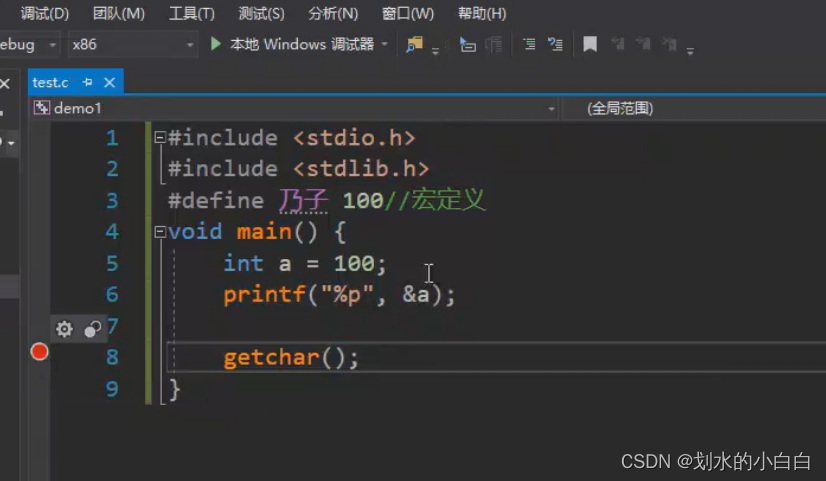Screen dimensions: 826x481
Task: Open breakpoint settings gear icon
Action: click(64, 329)
